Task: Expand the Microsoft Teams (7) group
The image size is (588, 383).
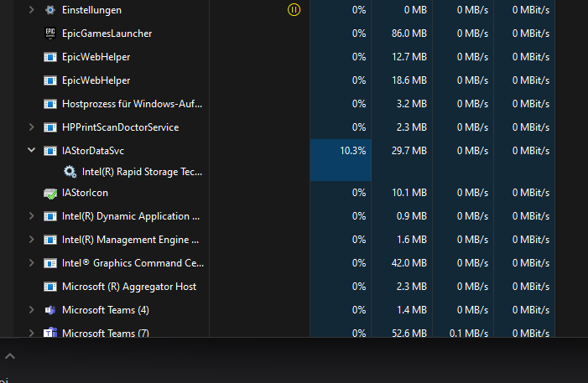Action: coord(32,333)
